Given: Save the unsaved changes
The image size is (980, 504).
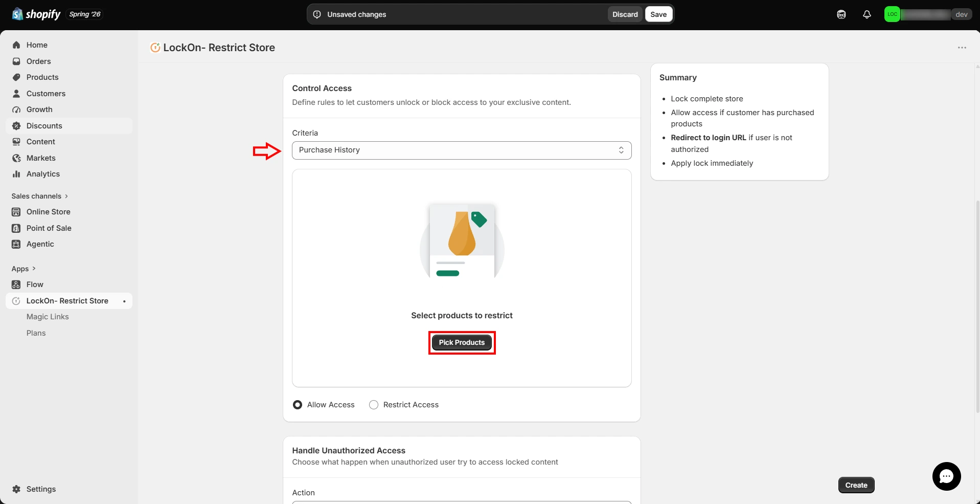Looking at the screenshot, I should (x=658, y=14).
